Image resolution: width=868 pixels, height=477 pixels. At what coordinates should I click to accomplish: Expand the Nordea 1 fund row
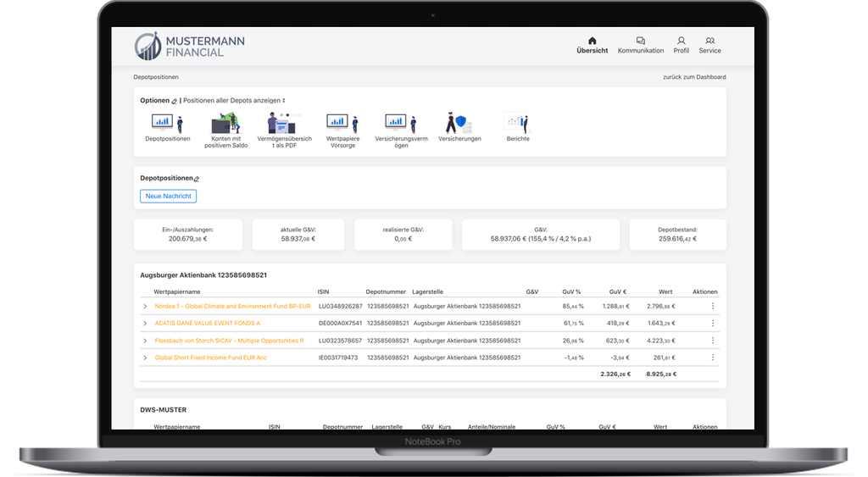tap(145, 307)
